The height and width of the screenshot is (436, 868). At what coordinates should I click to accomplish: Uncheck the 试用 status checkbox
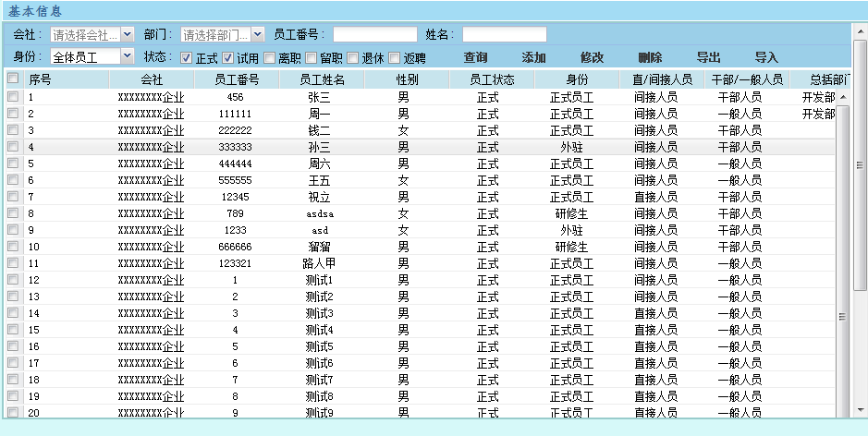pyautogui.click(x=228, y=57)
